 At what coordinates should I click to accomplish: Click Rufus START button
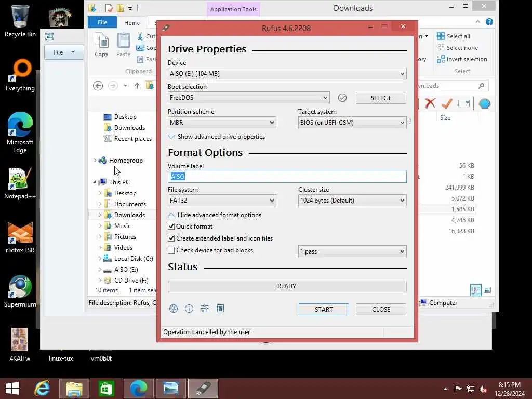pyautogui.click(x=324, y=310)
